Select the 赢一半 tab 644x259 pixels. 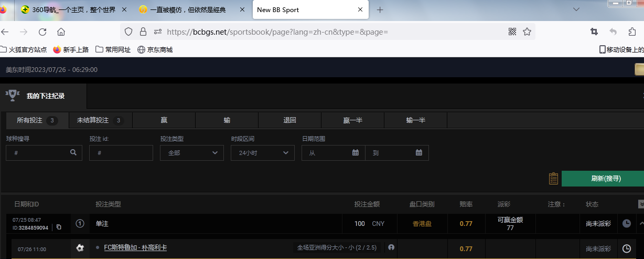point(352,120)
